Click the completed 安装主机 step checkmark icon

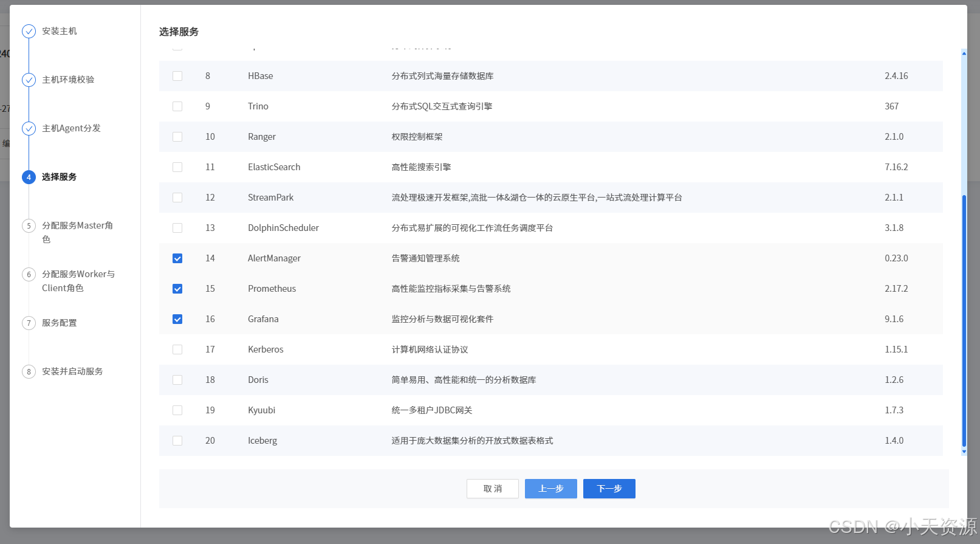click(x=29, y=31)
